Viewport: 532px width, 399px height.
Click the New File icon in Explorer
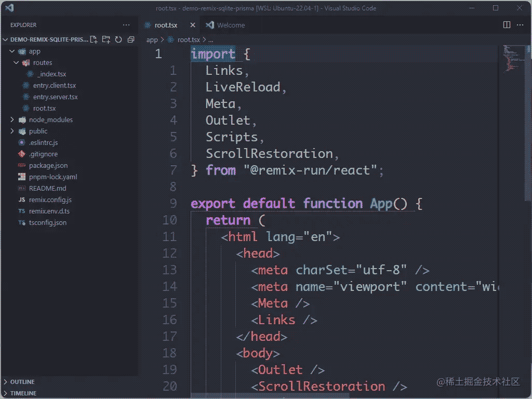tap(94, 39)
